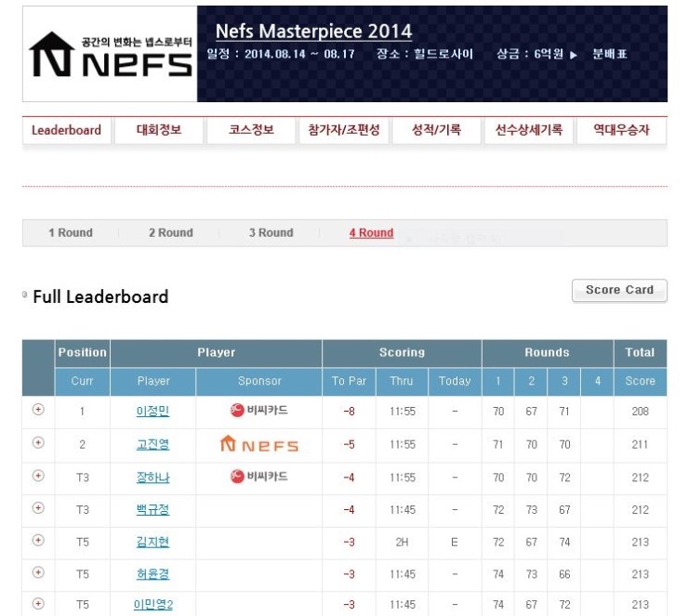Click the Position group header
The width and height of the screenshot is (688, 616).
(x=82, y=352)
